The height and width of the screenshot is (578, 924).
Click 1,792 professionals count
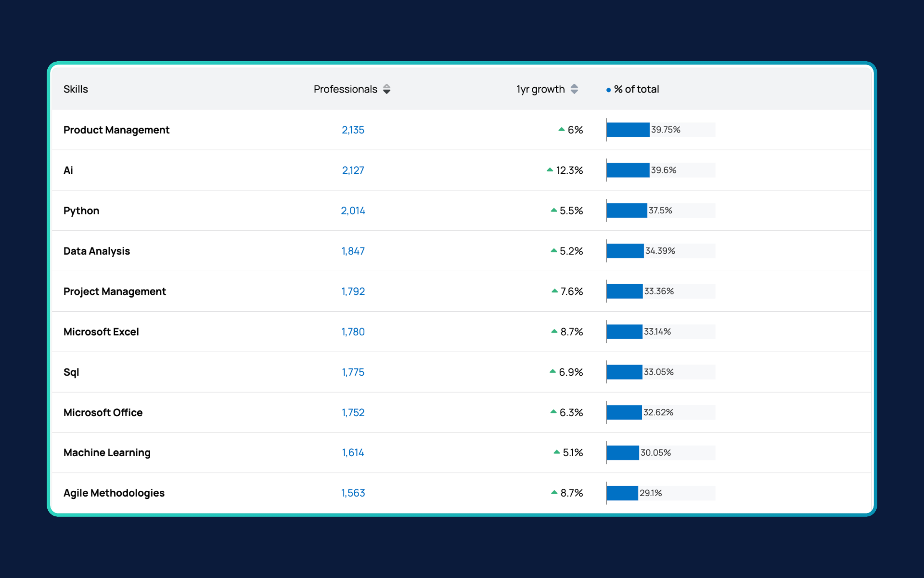tap(353, 292)
